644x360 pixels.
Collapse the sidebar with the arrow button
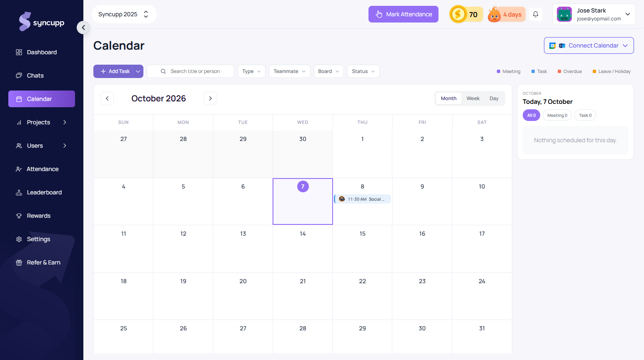(83, 28)
